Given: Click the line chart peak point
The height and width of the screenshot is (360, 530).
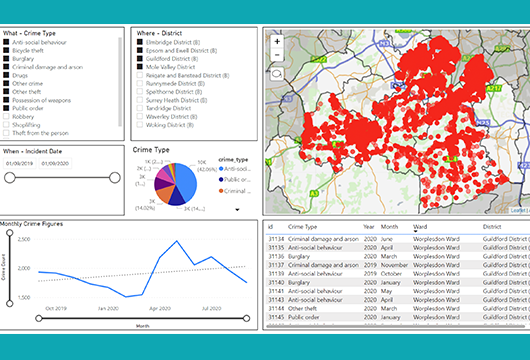Looking at the screenshot, I should (x=176, y=241).
